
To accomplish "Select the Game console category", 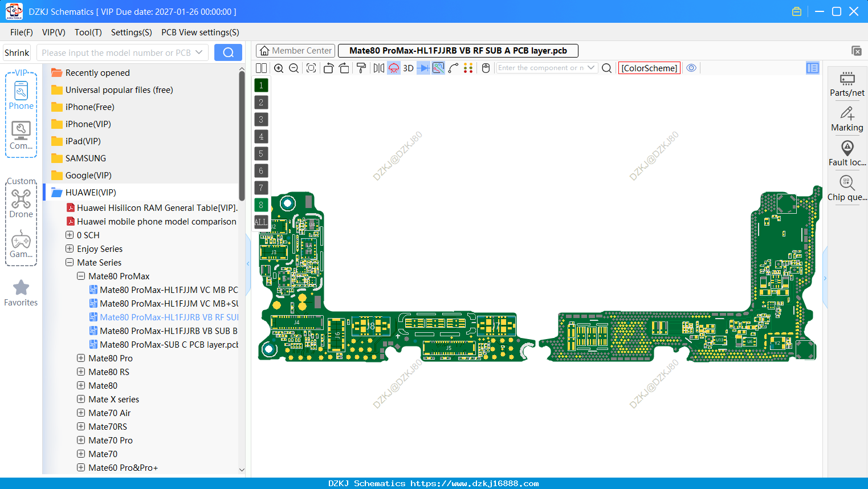I will click(21, 244).
